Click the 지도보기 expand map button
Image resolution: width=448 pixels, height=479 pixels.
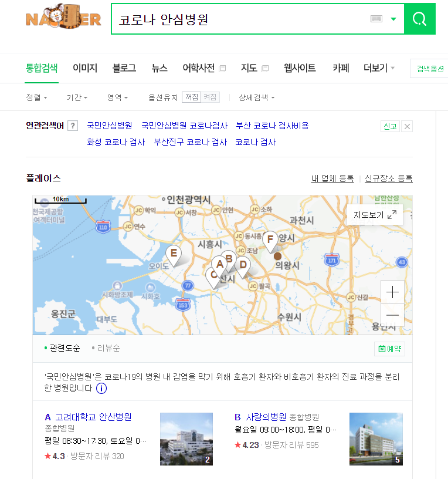click(375, 215)
